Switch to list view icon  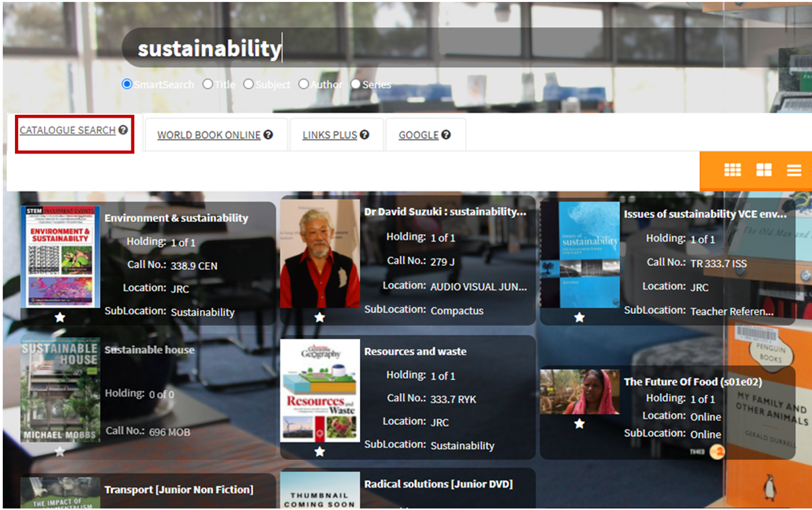coord(794,170)
